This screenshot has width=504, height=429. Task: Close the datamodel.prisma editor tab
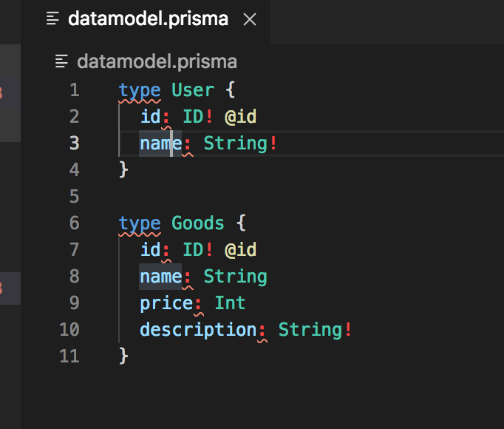[x=250, y=20]
